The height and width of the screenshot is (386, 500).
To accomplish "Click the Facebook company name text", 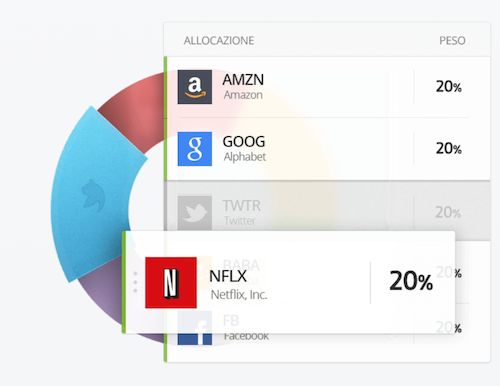I will pyautogui.click(x=246, y=336).
